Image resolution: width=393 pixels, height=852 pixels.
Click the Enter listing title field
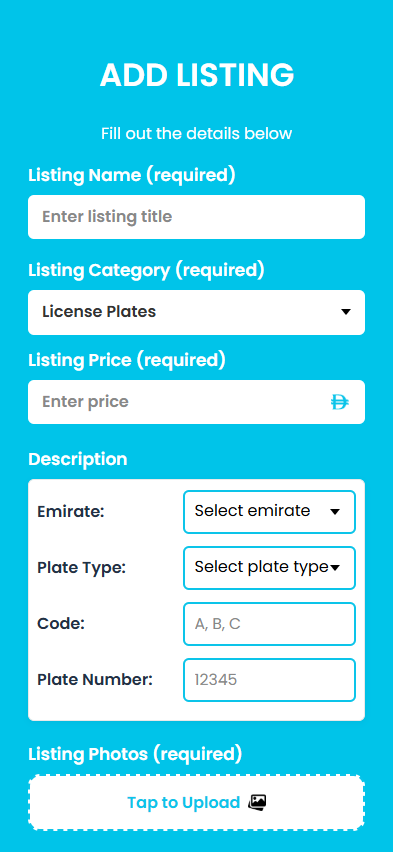point(196,217)
